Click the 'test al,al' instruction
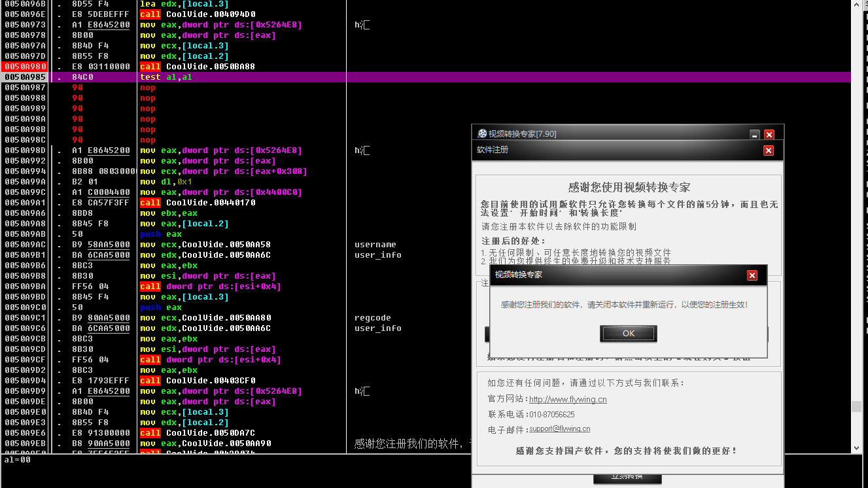Image resolution: width=868 pixels, height=488 pixels. click(166, 77)
